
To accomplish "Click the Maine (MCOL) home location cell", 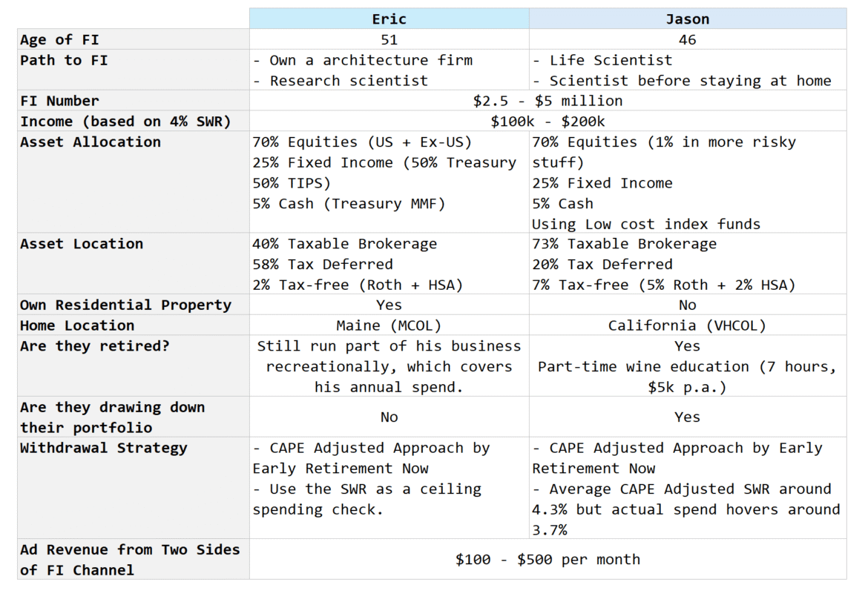I will pyautogui.click(x=389, y=325).
